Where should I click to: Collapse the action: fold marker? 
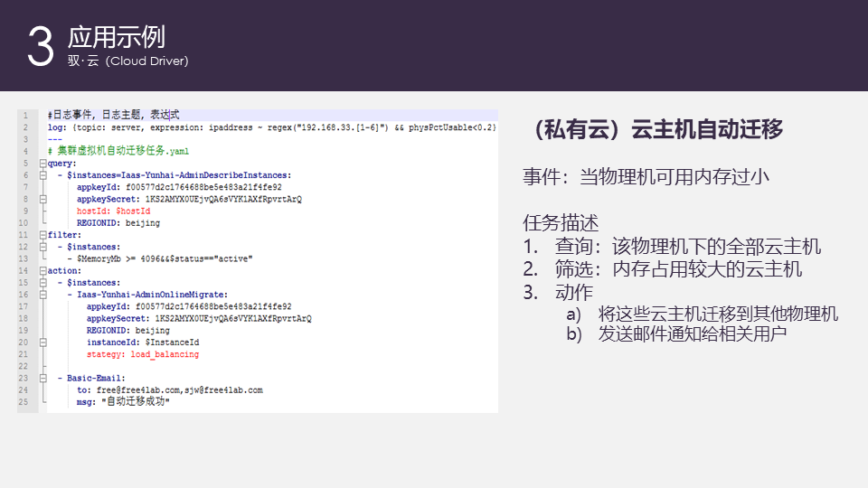[x=42, y=270]
